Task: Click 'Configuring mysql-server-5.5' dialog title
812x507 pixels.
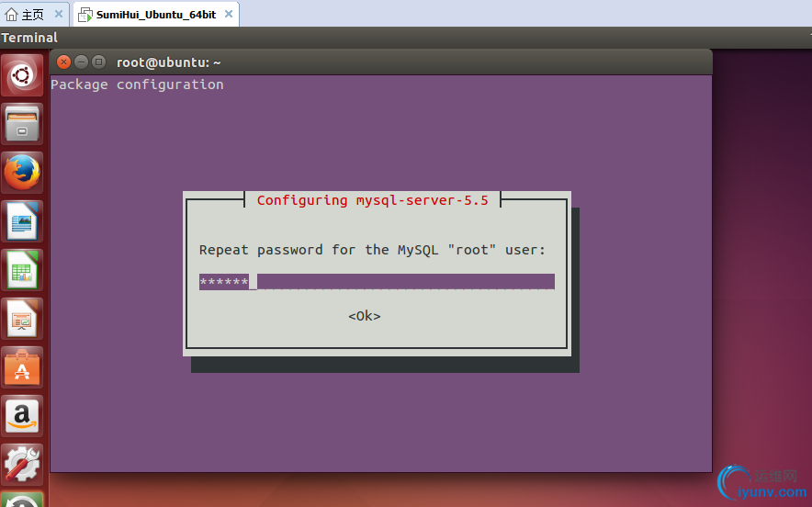Action: click(x=373, y=200)
